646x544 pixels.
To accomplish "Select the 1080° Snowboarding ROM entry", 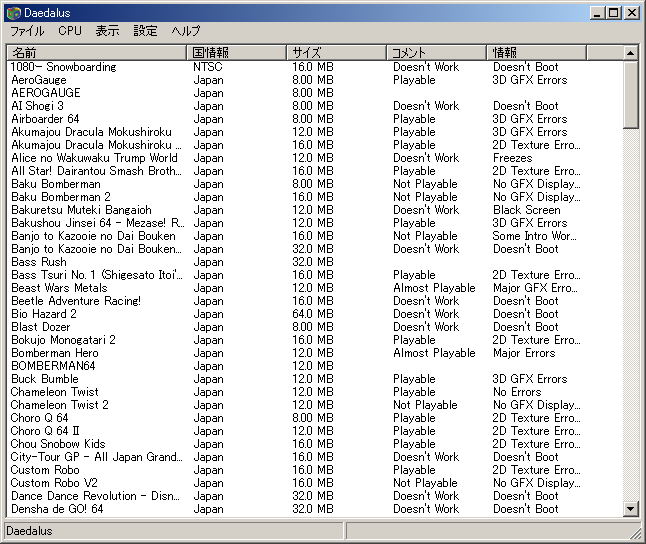I will point(63,67).
